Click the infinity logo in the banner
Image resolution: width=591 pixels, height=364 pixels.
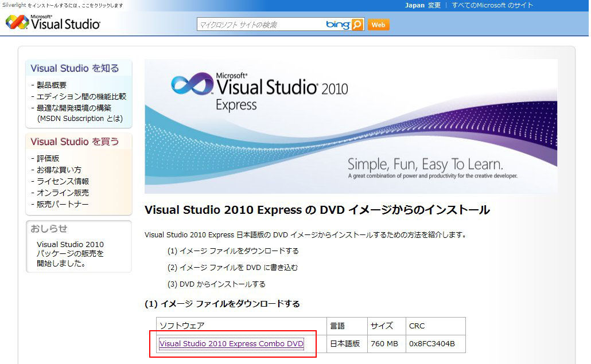click(x=192, y=84)
